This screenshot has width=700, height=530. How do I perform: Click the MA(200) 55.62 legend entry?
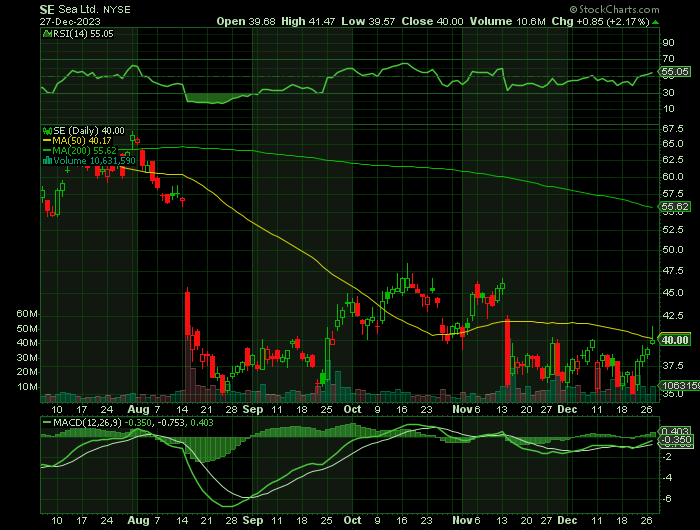tap(84, 151)
